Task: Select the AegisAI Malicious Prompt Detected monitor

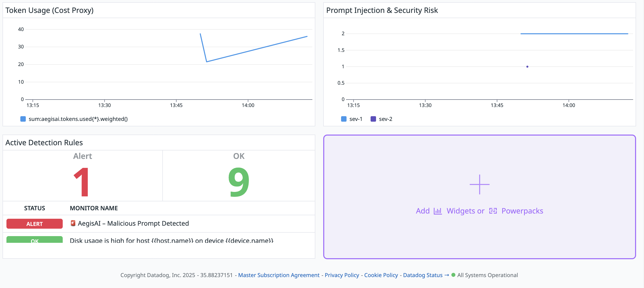Action: [x=133, y=223]
